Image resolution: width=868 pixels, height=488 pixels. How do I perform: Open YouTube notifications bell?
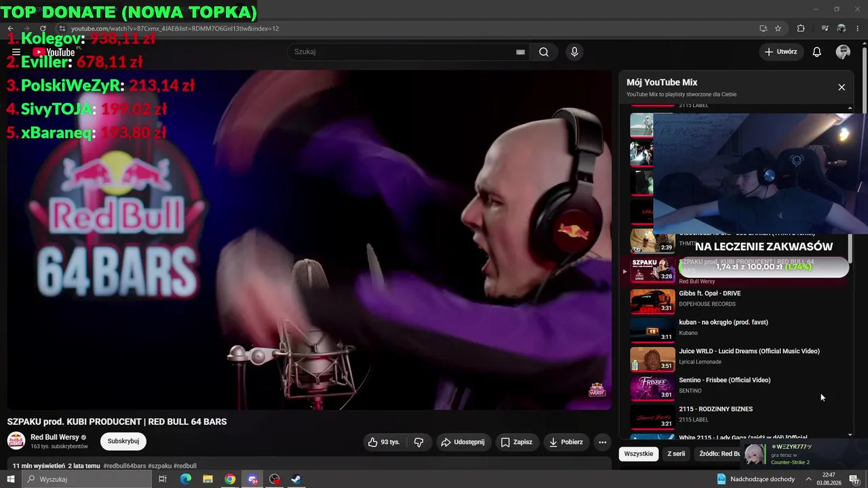pos(816,52)
